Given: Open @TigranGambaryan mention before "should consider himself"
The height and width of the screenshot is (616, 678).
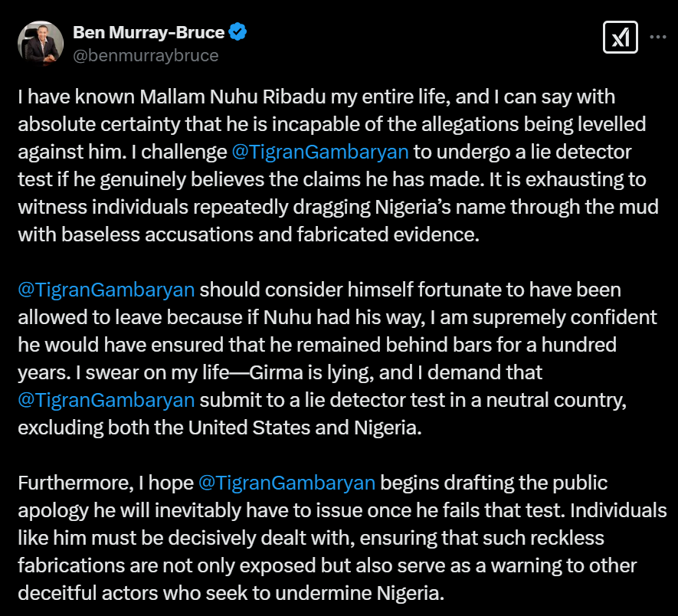Looking at the screenshot, I should click(x=106, y=290).
